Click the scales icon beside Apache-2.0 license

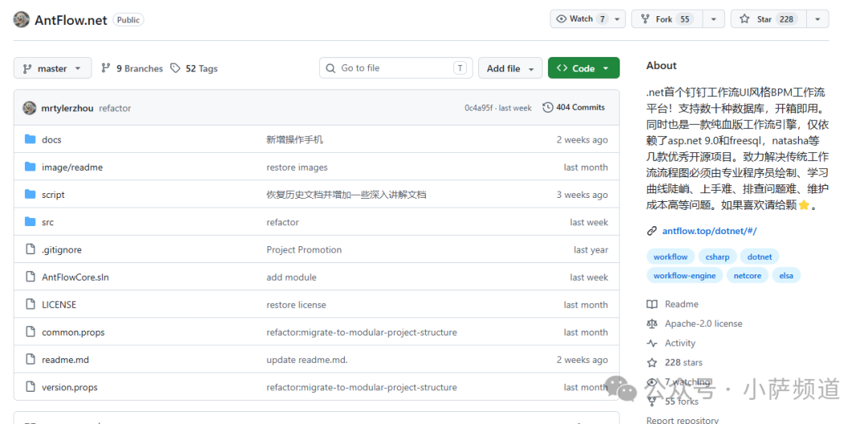[652, 323]
